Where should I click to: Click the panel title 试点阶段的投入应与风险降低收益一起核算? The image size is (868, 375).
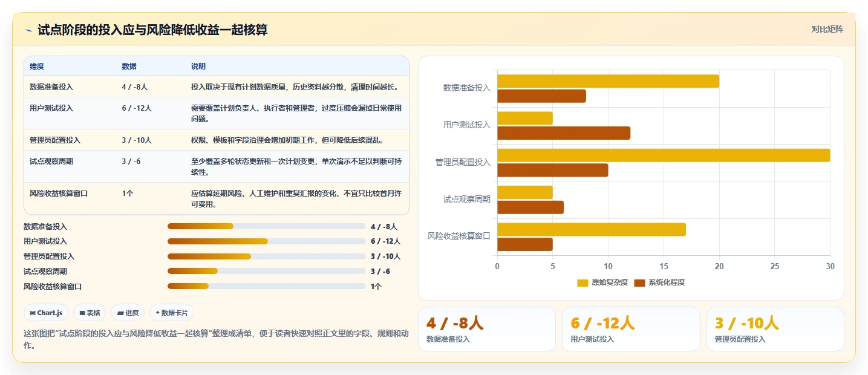(x=152, y=30)
